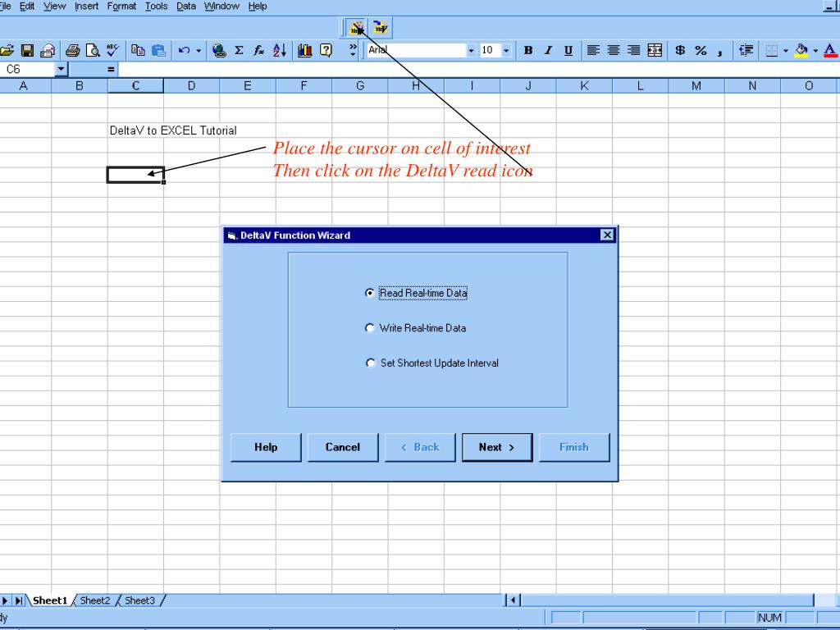840x630 pixels.
Task: Align cell text left
Action: 593,50
